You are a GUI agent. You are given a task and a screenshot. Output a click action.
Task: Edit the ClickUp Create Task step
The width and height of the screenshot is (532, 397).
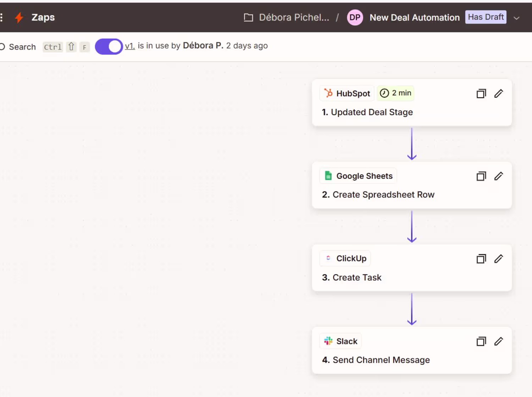coord(499,259)
